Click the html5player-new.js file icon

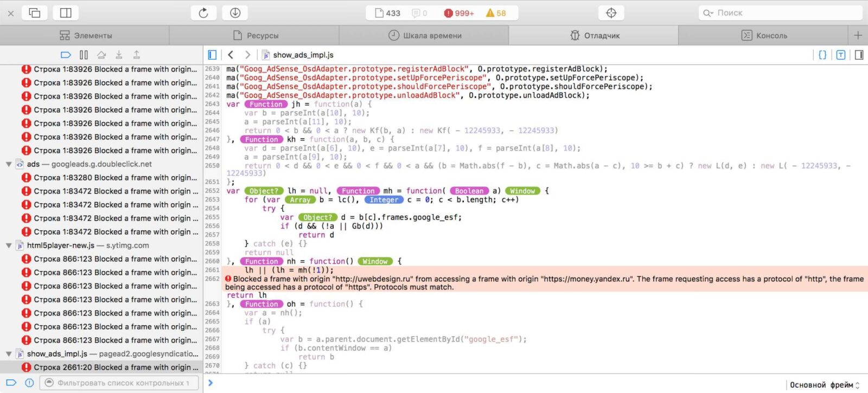(20, 246)
